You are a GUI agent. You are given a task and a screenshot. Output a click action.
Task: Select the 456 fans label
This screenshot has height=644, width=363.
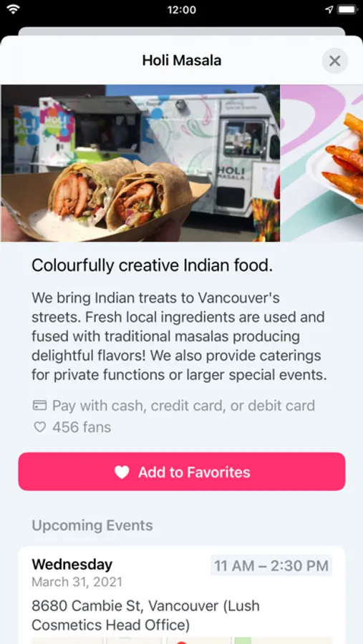(x=82, y=427)
